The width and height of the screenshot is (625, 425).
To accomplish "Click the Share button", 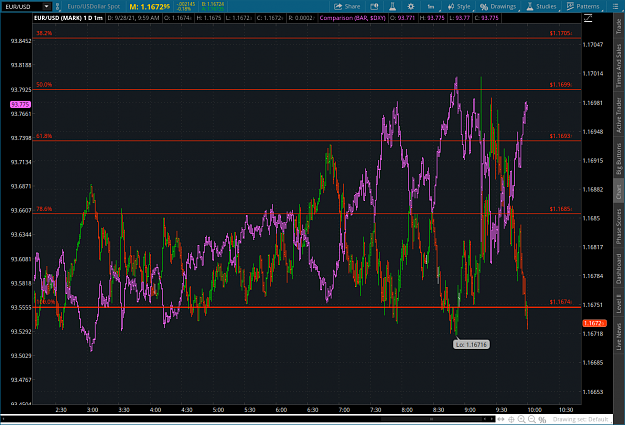I will coord(347,6).
